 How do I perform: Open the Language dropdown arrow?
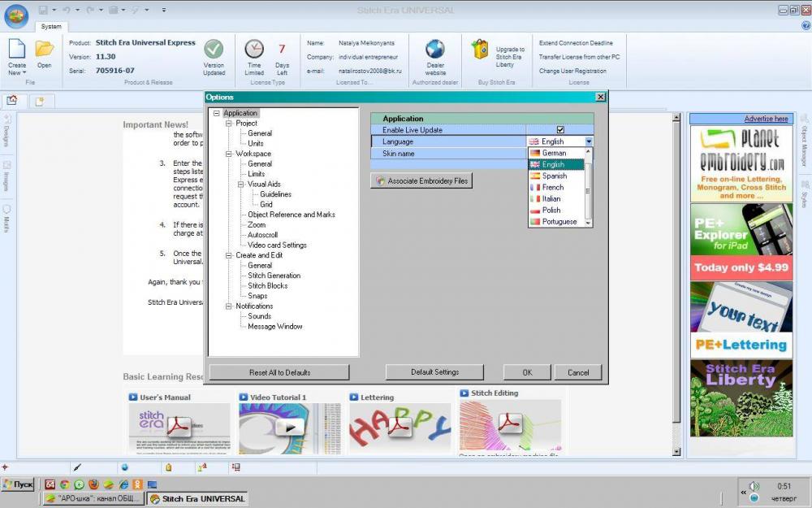588,141
